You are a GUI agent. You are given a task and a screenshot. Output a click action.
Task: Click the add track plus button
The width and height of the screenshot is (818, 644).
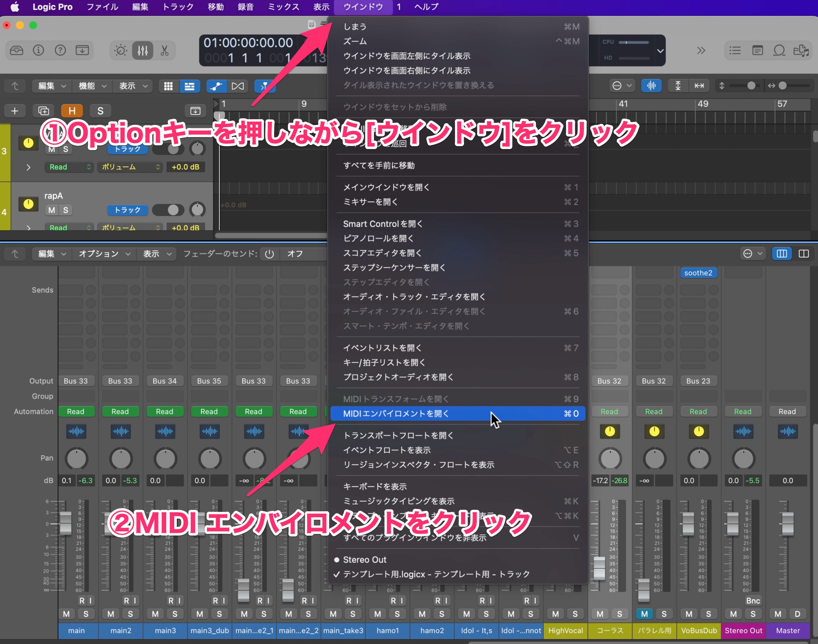tap(15, 111)
